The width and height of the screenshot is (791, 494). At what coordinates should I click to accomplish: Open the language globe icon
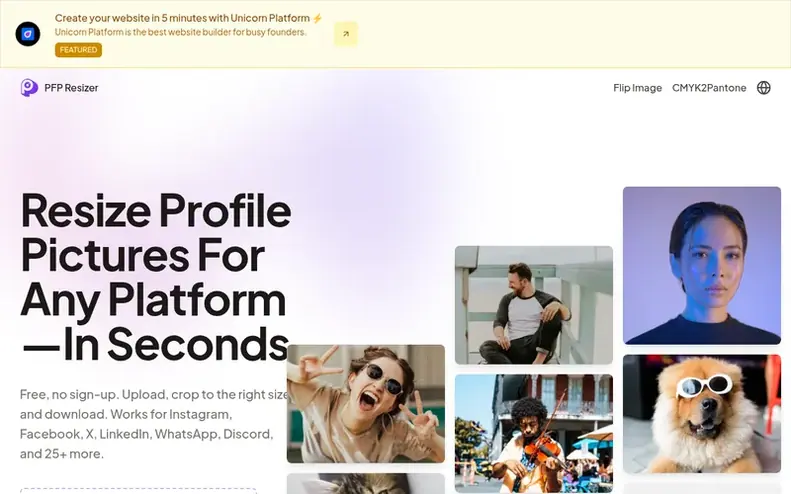(x=764, y=88)
